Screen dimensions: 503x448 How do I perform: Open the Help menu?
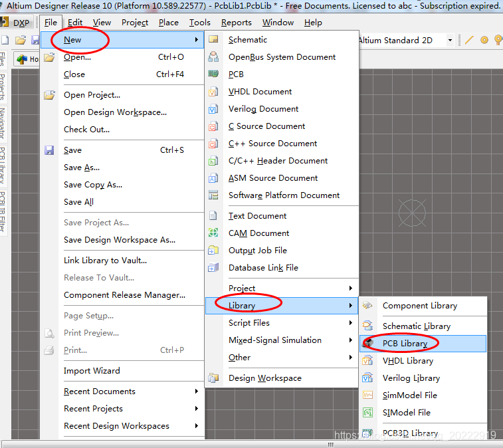pos(313,23)
